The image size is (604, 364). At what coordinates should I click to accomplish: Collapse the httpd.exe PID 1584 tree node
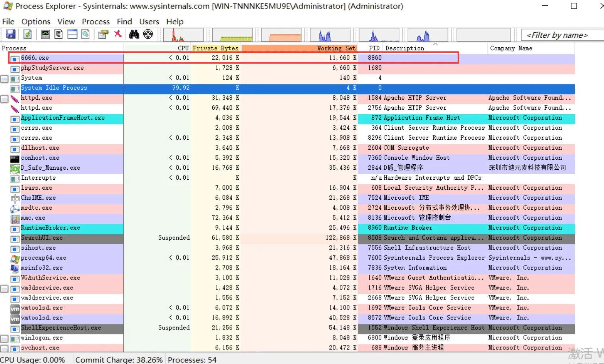click(4, 99)
